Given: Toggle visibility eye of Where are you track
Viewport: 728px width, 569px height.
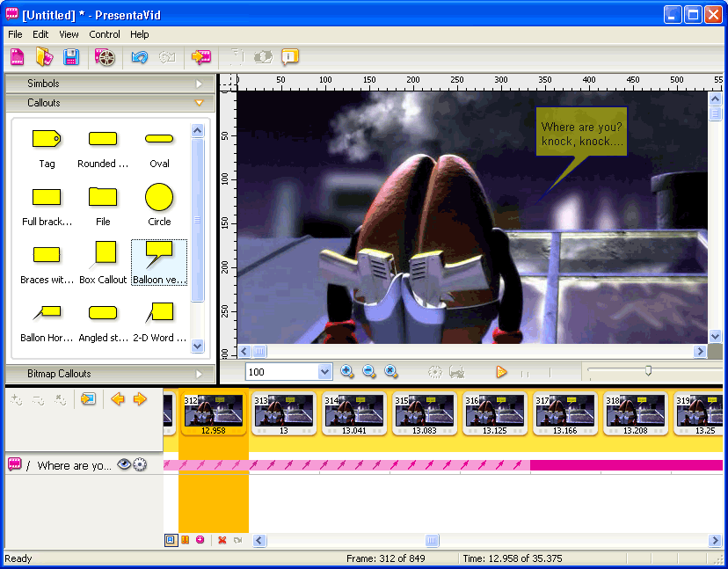Looking at the screenshot, I should tap(124, 464).
